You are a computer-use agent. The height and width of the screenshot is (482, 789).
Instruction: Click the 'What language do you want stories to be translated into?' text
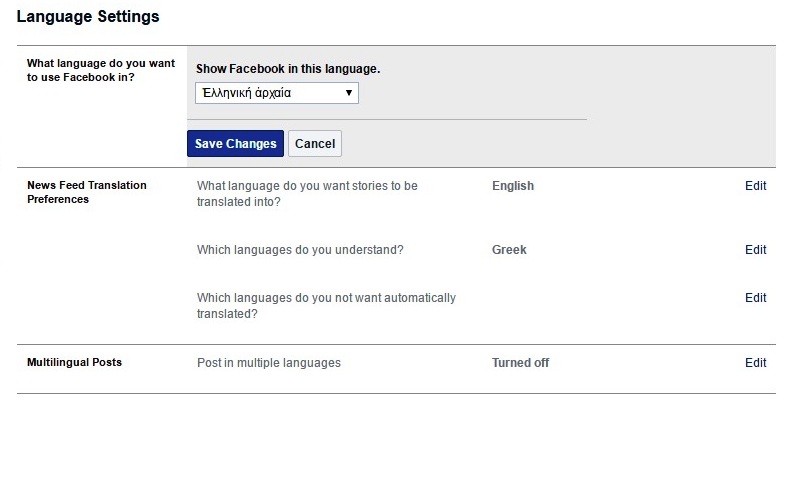pyautogui.click(x=307, y=194)
